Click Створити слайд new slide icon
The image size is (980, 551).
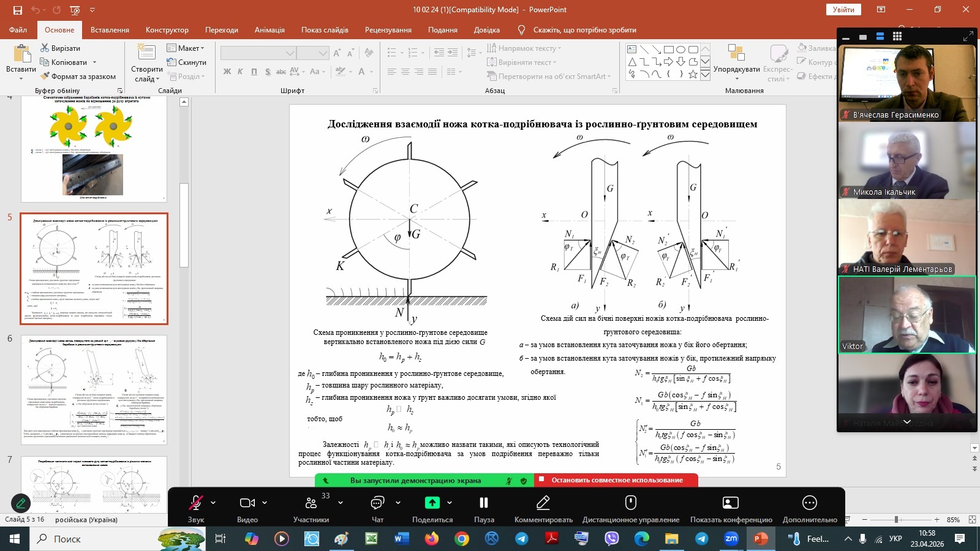146,54
